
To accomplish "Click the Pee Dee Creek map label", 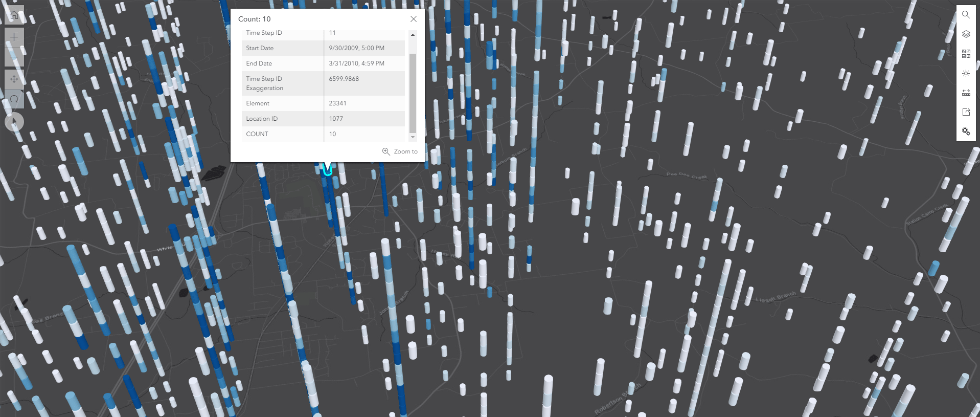I will (x=687, y=175).
